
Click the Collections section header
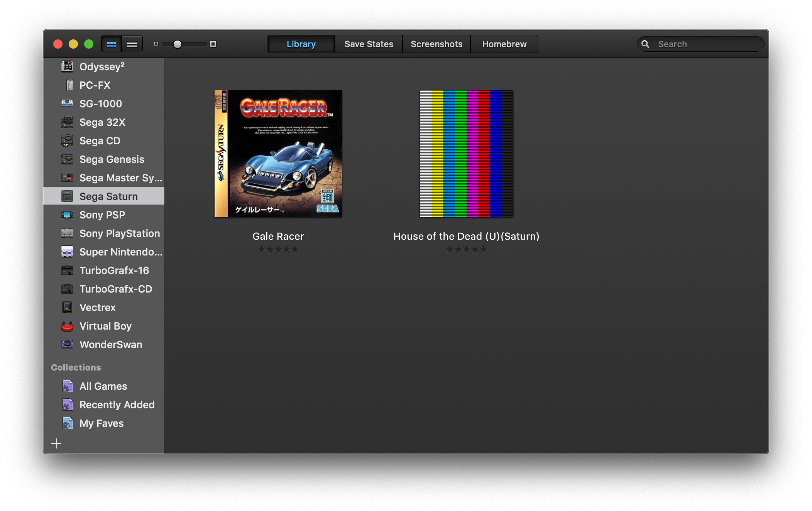(76, 367)
